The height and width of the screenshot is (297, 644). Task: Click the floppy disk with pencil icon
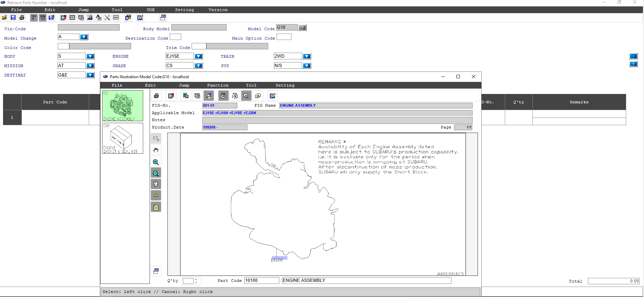tap(51, 17)
